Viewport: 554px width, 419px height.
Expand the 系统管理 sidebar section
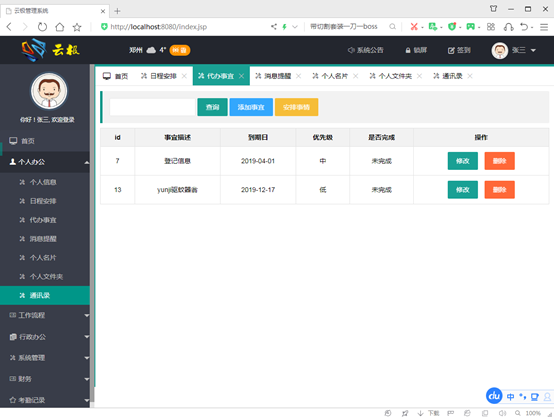pos(45,358)
